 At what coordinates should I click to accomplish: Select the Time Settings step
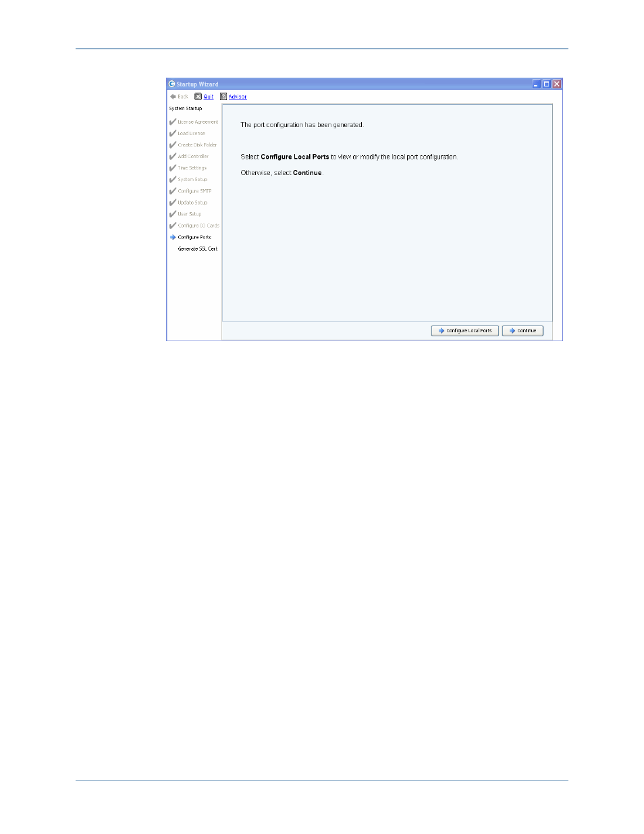tap(192, 168)
